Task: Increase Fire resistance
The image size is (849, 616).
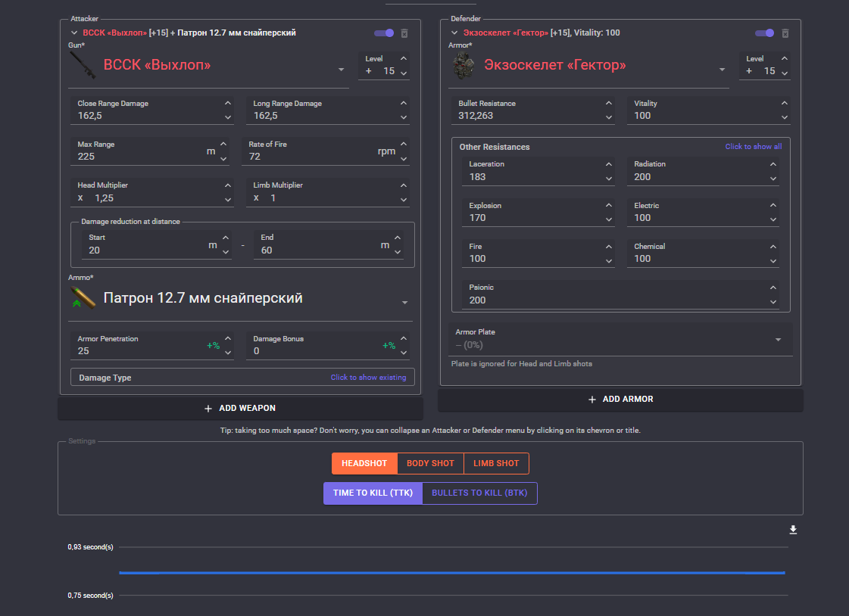Action: click(x=609, y=246)
